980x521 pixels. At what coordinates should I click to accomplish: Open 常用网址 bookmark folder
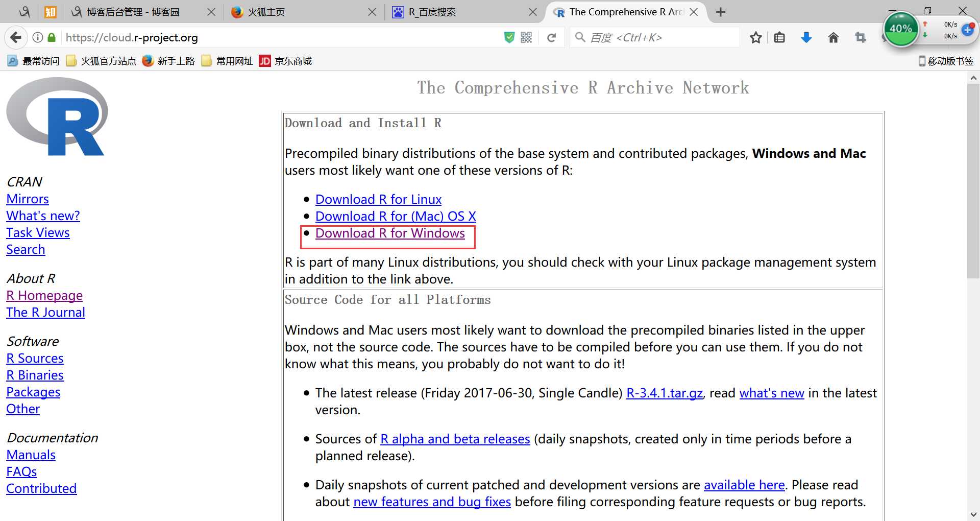(x=227, y=61)
